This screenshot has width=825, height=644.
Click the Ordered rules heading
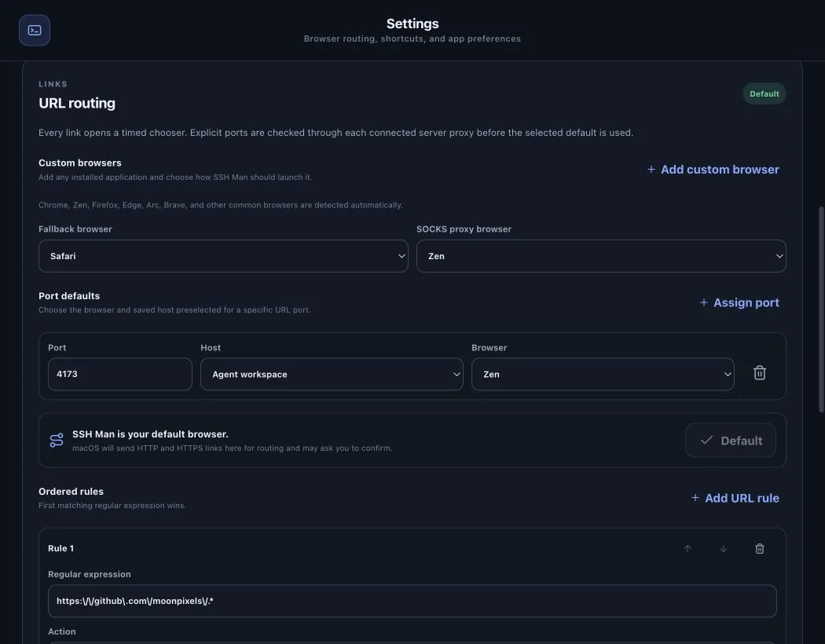(71, 492)
